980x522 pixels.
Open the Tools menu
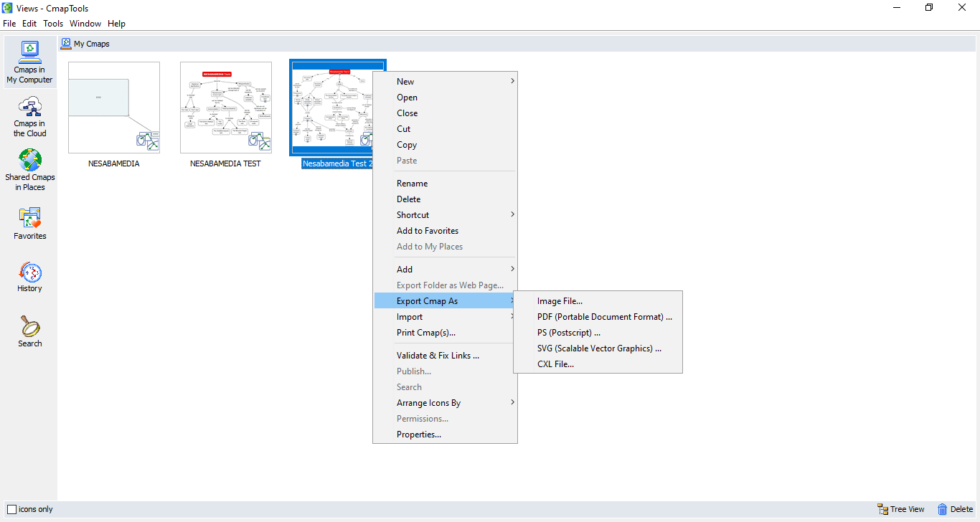pyautogui.click(x=53, y=24)
